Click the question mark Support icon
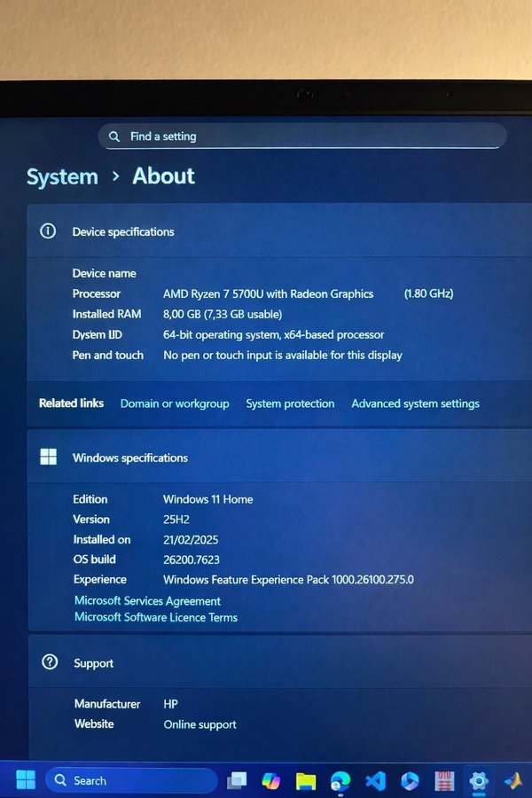Image resolution: width=532 pixels, height=798 pixels. pyautogui.click(x=50, y=662)
